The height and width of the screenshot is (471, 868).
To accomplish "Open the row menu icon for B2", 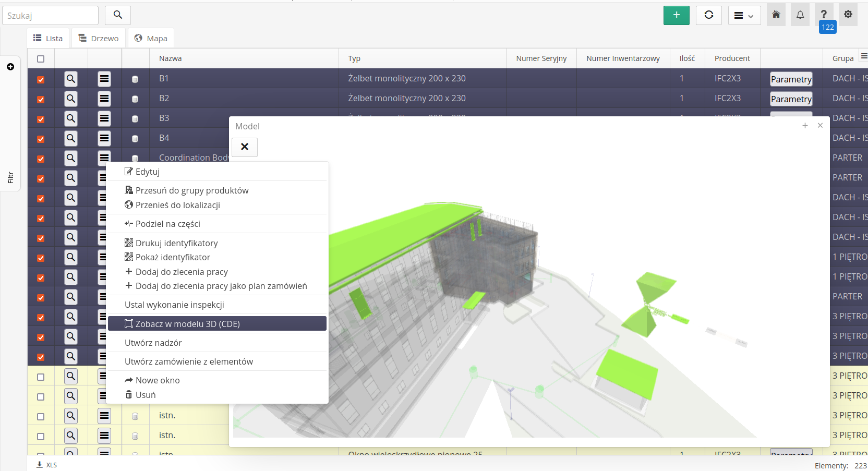I will (x=104, y=99).
